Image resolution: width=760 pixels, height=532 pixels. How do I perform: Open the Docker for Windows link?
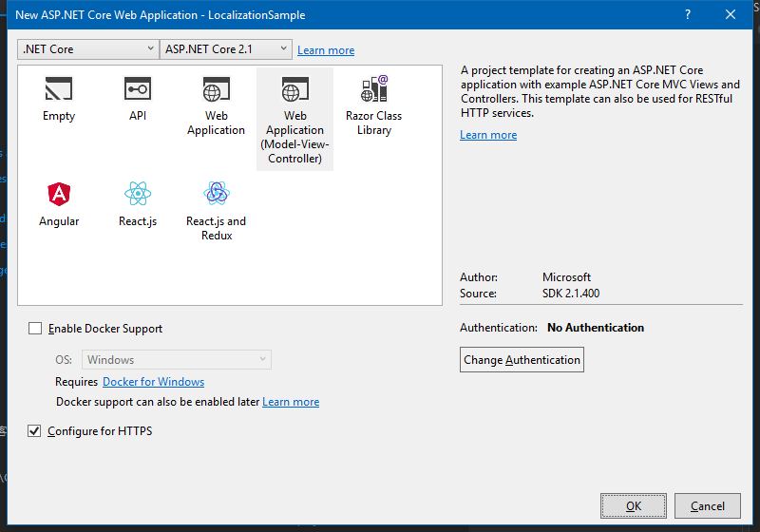click(x=153, y=382)
